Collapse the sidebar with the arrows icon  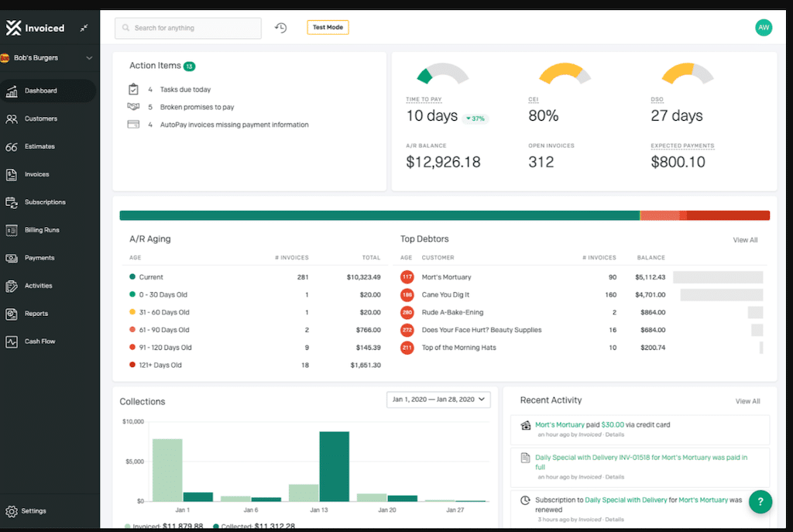[84, 28]
